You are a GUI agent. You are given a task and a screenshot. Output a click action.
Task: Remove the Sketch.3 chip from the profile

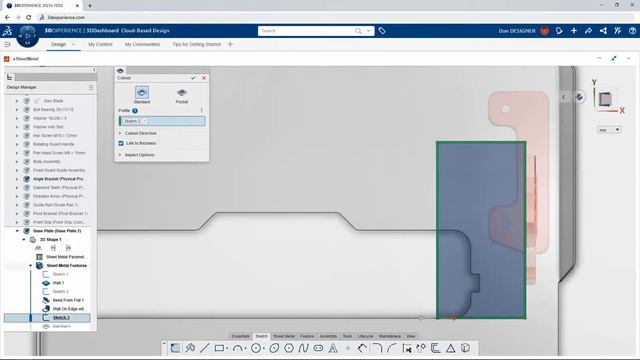[x=145, y=121]
